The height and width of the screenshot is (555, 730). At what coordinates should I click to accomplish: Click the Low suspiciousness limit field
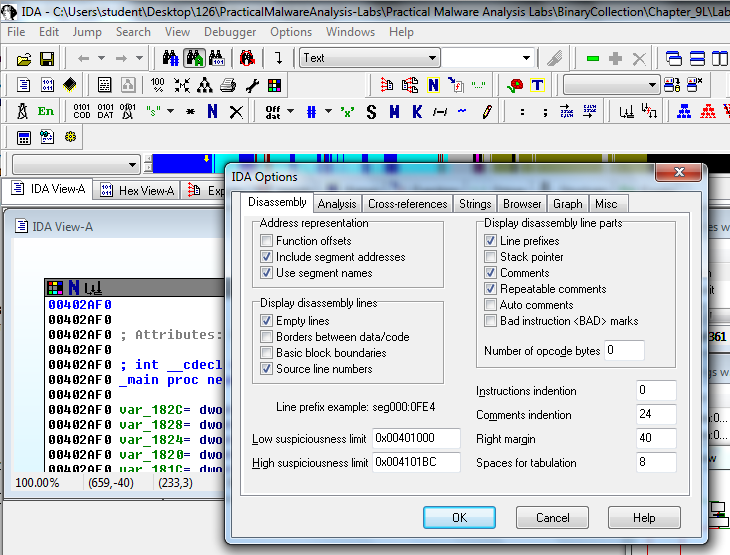[x=416, y=438]
